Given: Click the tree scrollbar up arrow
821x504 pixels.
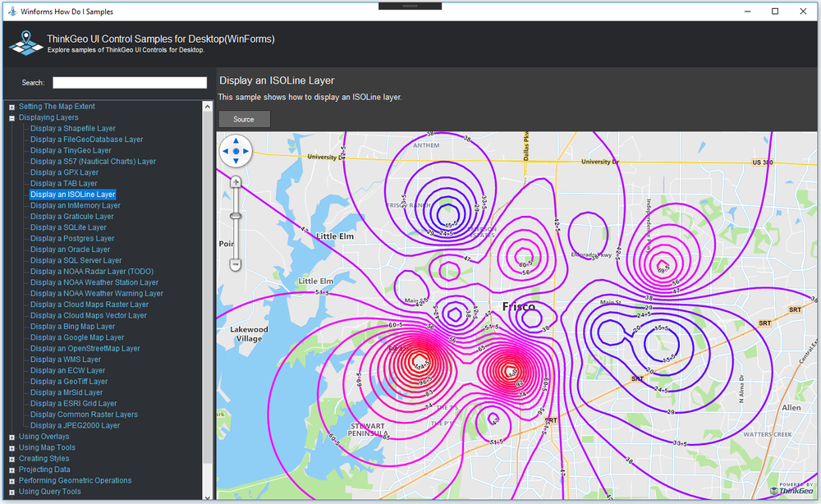Looking at the screenshot, I should tap(208, 106).
